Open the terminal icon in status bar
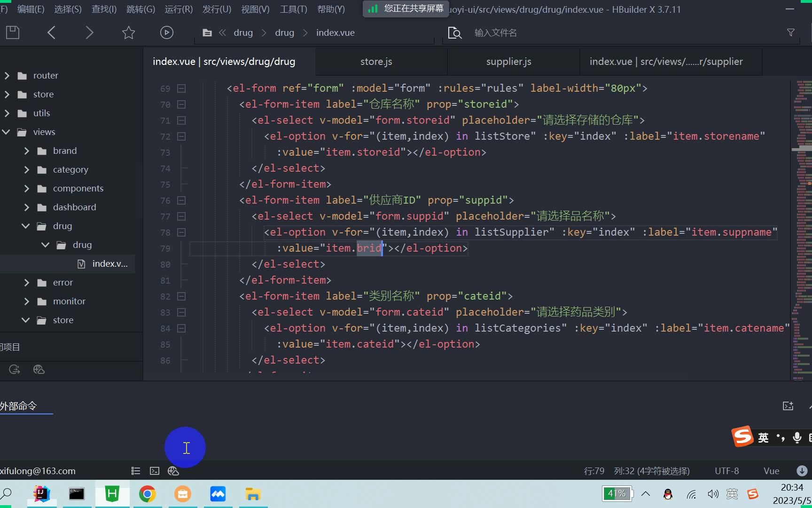This screenshot has height=508, width=812. 155,471
